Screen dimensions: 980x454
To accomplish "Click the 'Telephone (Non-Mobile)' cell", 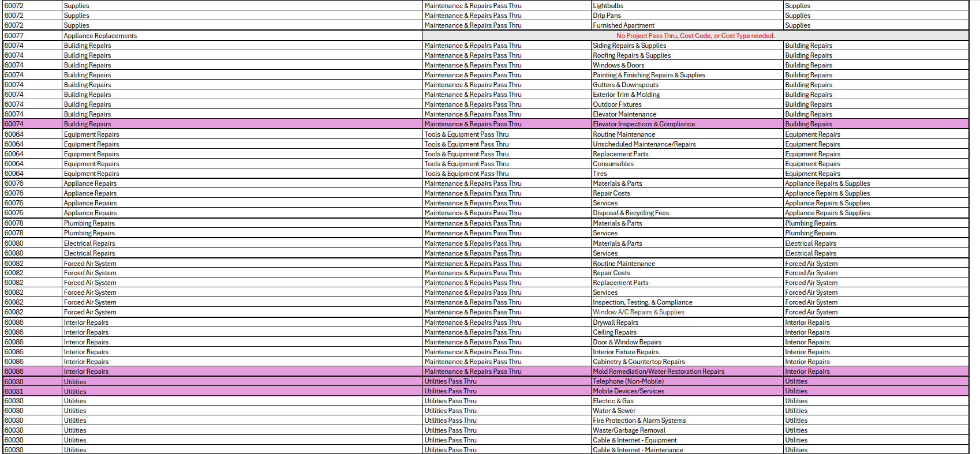I will pos(687,381).
